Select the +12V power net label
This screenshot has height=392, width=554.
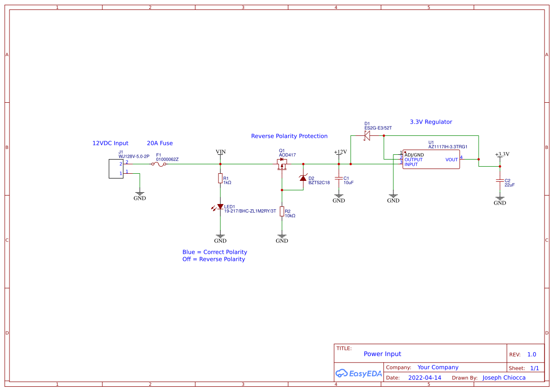coord(339,152)
